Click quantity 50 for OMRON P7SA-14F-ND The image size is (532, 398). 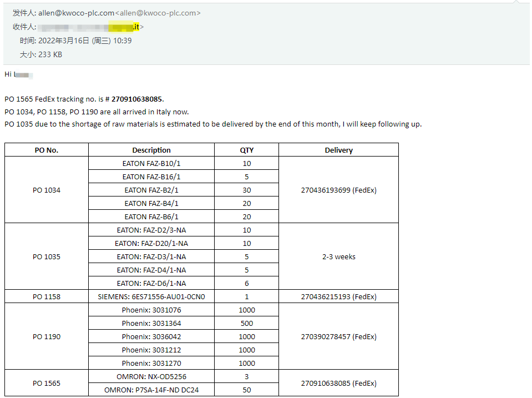coord(247,390)
